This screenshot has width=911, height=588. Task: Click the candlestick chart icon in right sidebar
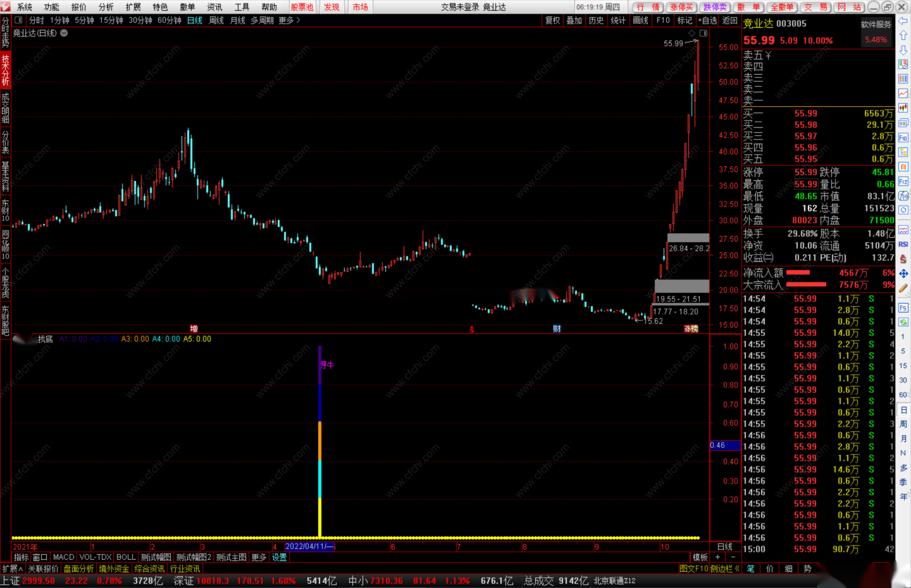tap(903, 108)
